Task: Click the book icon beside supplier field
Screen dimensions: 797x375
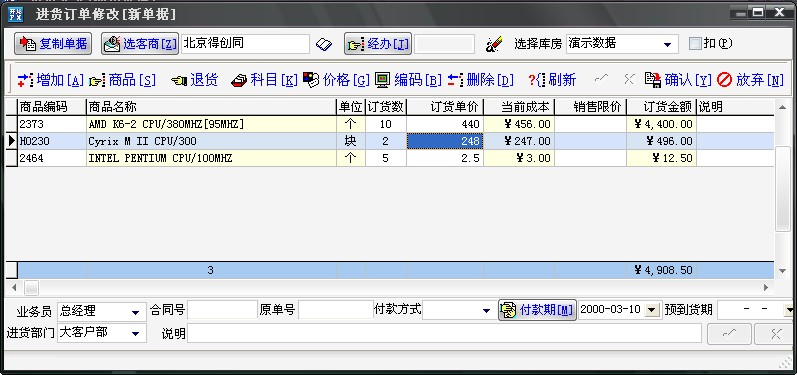Action: [323, 45]
